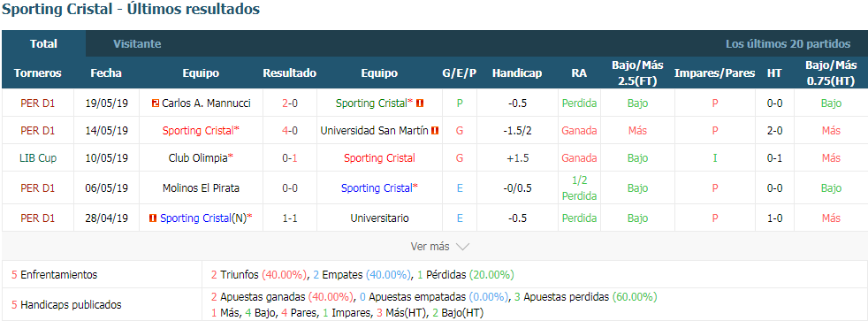Viewport: 868px width, 321px height.
Task: Open Universitario team link
Action: click(379, 218)
